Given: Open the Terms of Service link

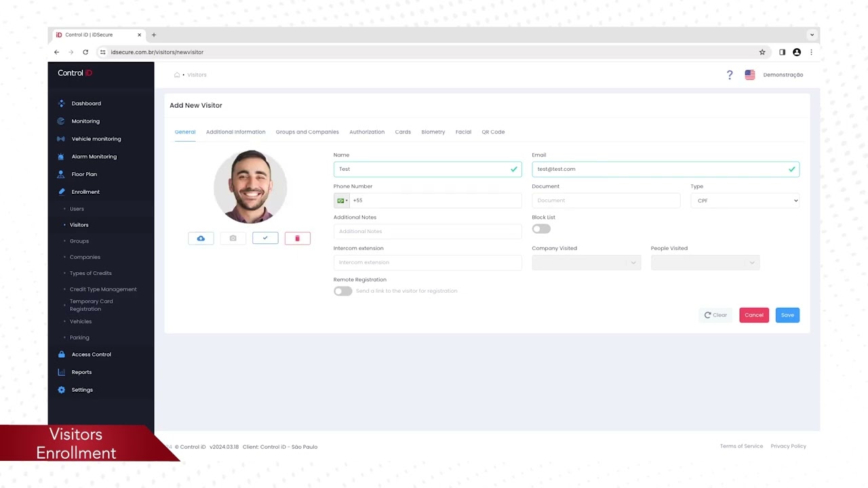Looking at the screenshot, I should (741, 446).
